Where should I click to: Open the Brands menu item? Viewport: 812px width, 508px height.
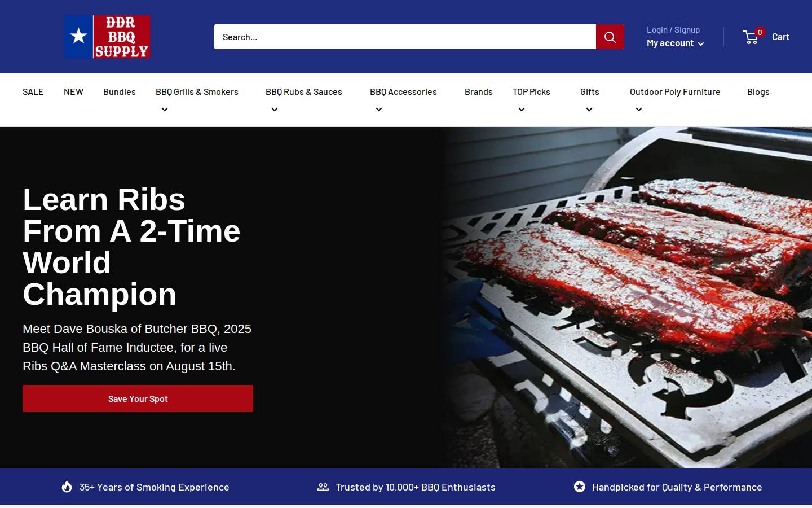[479, 91]
